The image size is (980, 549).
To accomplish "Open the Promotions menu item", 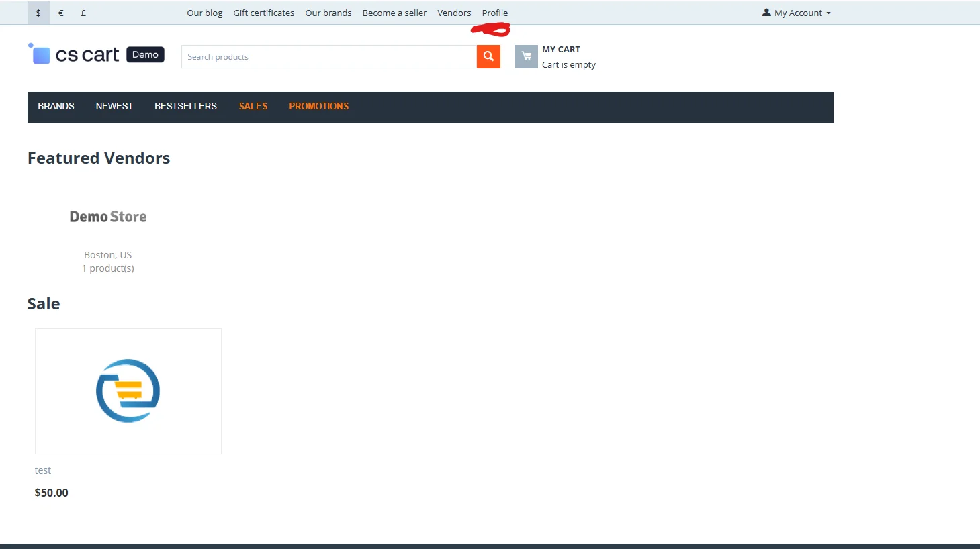I will [318, 106].
